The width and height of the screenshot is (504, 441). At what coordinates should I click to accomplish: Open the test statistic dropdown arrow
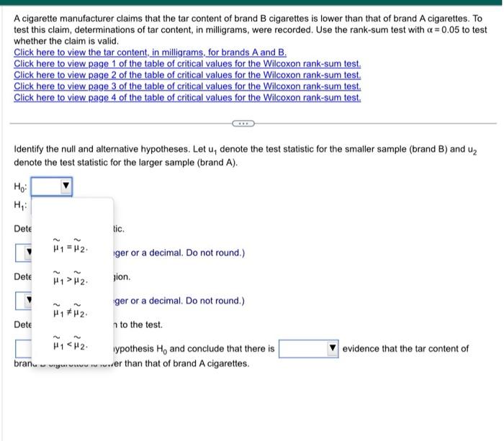tap(29, 252)
